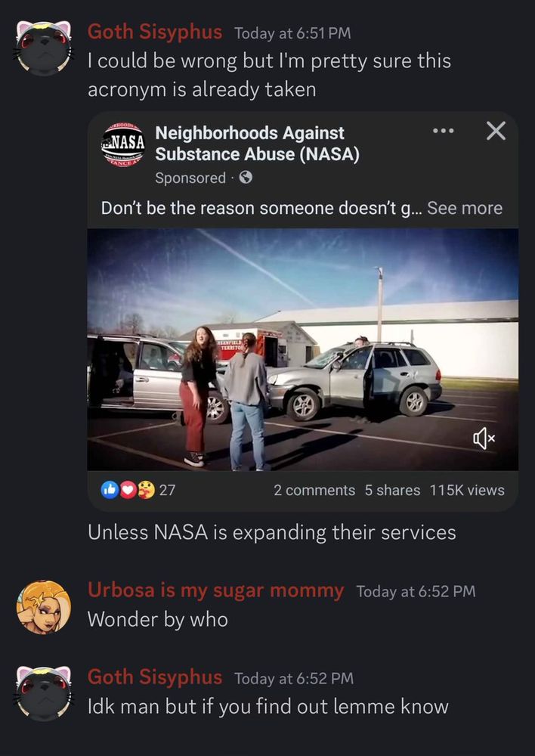Unmute the video with the speaker icon
The width and height of the screenshot is (535, 756).
484,438
